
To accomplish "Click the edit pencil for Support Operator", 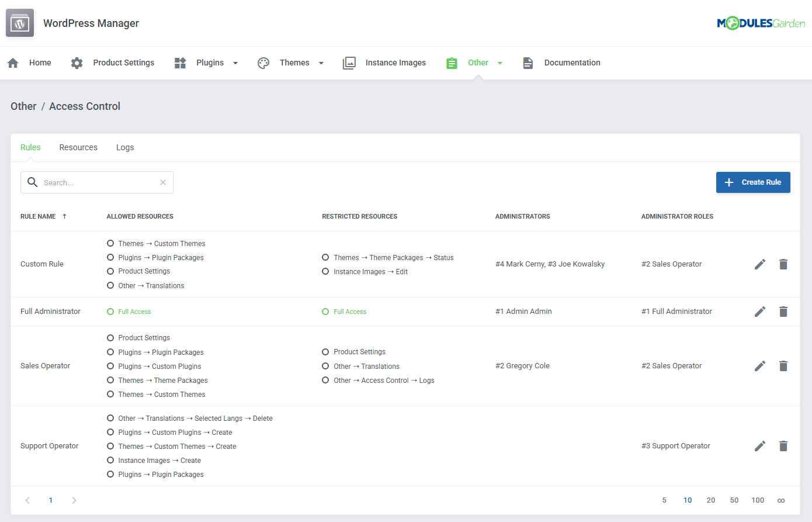I will [x=759, y=445].
